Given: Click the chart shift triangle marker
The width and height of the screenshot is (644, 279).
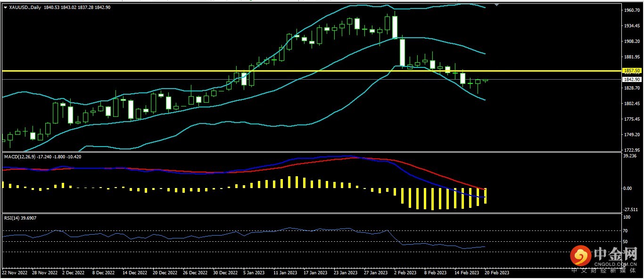Looking at the screenshot, I should click(x=496, y=5).
